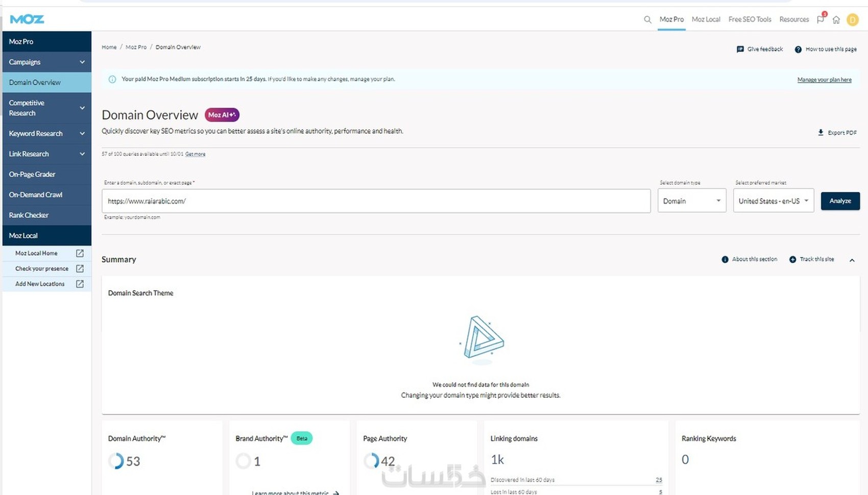Open the user avatar D menu
The image size is (868, 495).
coord(853,19)
